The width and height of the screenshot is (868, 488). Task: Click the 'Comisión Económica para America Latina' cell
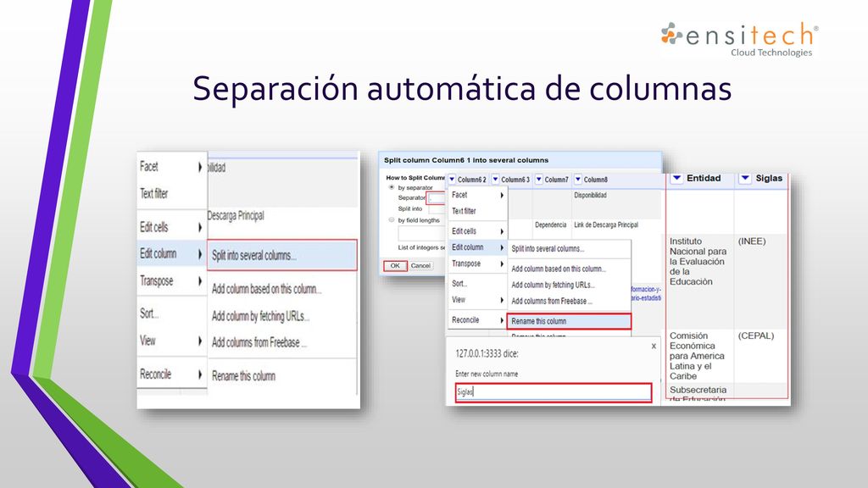point(697,356)
